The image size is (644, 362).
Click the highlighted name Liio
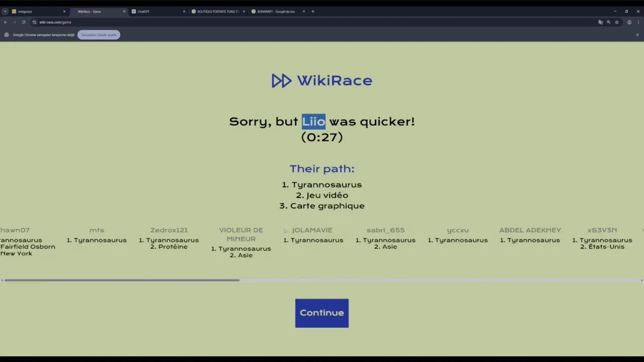pyautogui.click(x=313, y=121)
